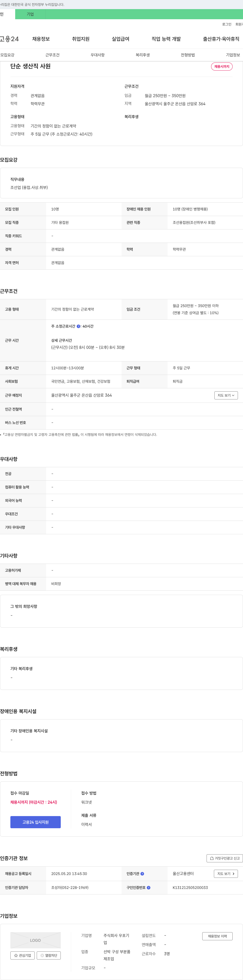This screenshot has width=243, height=980.
Task: Jump to 복리후생 section tab
Action: [x=143, y=55]
